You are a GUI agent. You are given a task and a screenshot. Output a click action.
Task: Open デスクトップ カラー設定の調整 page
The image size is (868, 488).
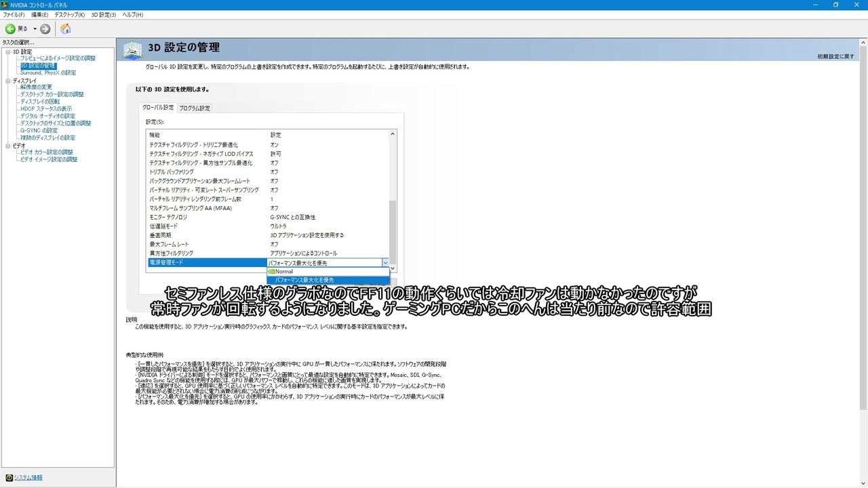[52, 94]
